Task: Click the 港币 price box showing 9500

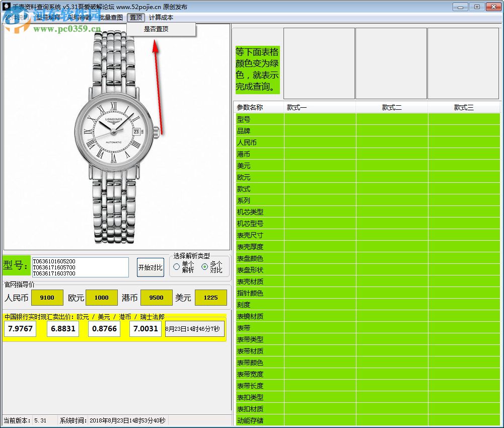Action: pyautogui.click(x=157, y=298)
